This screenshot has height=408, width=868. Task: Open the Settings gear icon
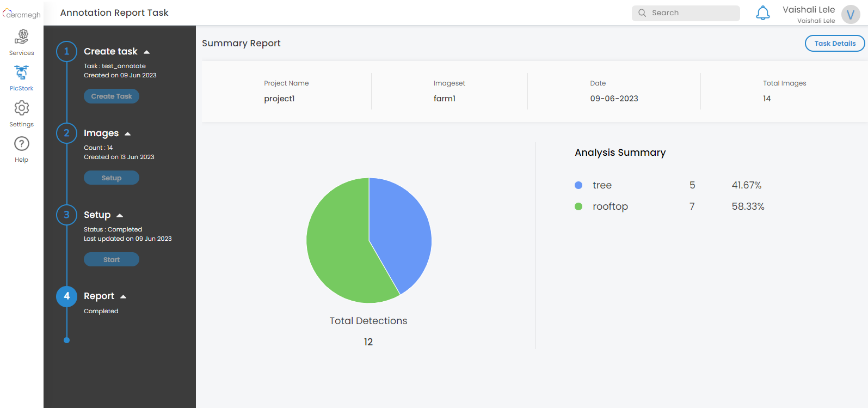(22, 108)
